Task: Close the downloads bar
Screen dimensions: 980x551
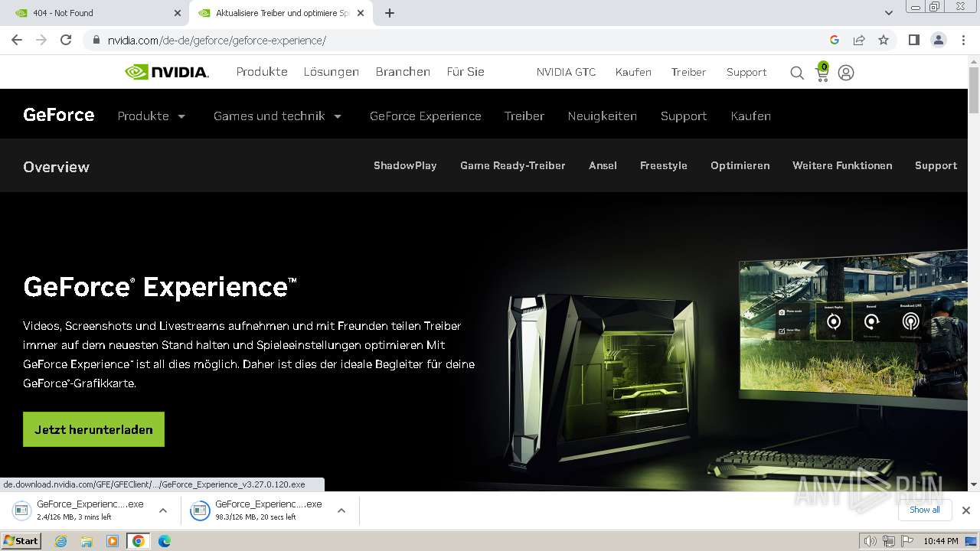Action: tap(966, 510)
